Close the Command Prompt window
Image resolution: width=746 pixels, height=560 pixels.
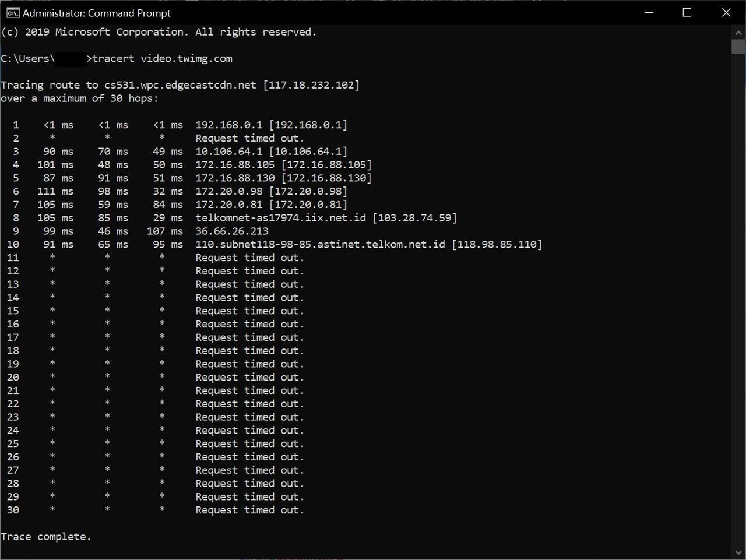(x=726, y=13)
